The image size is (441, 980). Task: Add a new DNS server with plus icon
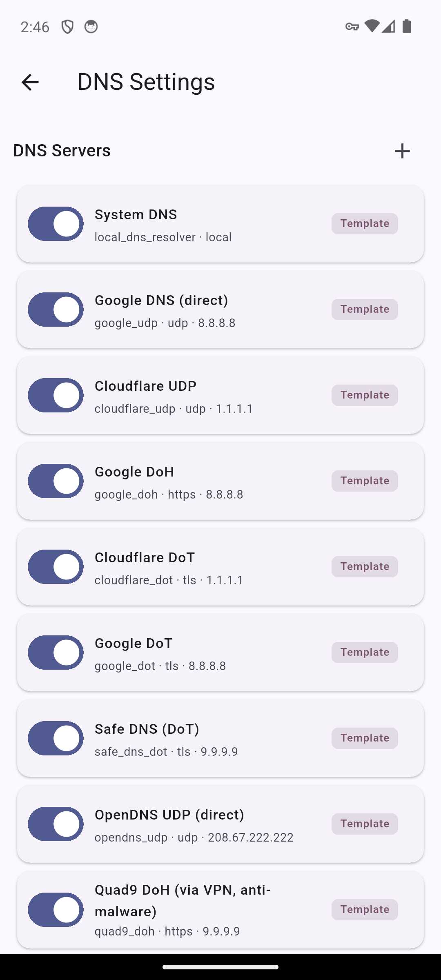coord(402,151)
